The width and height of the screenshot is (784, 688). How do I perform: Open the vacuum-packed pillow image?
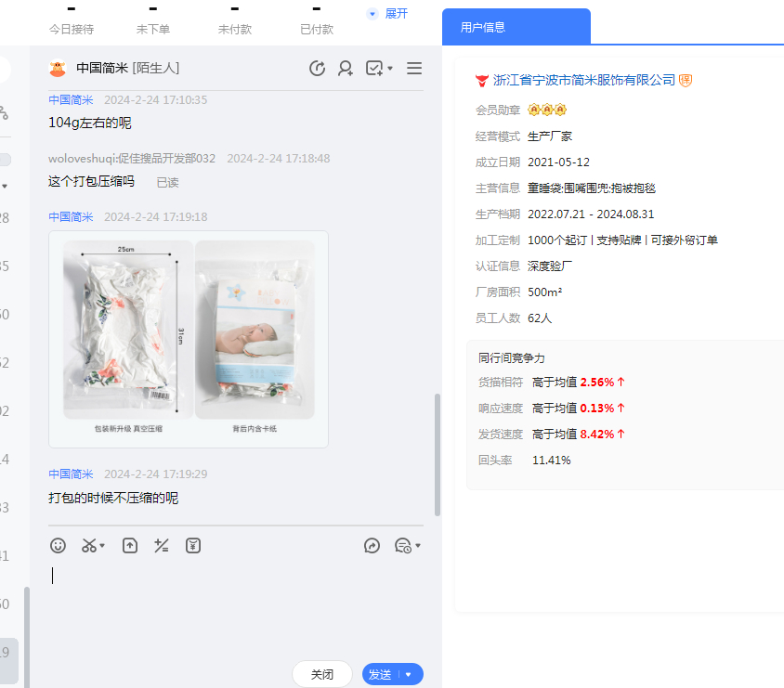coord(128,330)
